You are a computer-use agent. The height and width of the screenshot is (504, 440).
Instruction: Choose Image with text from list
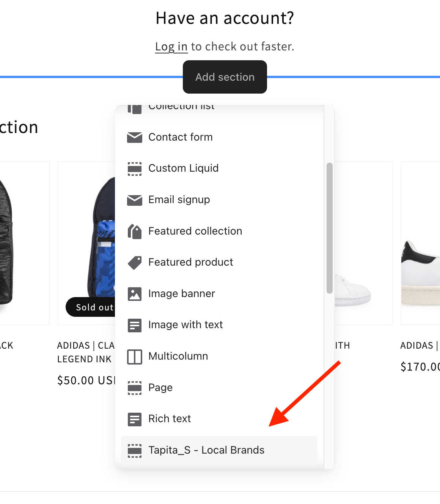pos(185,325)
